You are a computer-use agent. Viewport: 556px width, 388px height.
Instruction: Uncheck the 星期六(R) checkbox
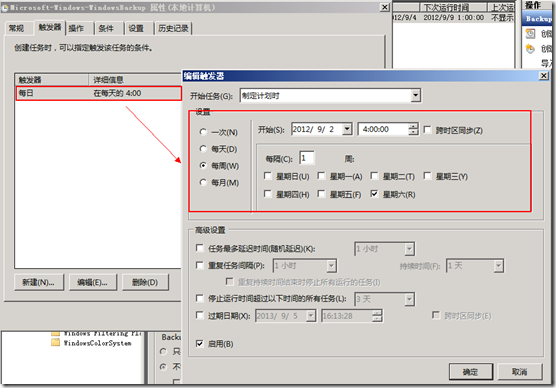pos(374,194)
